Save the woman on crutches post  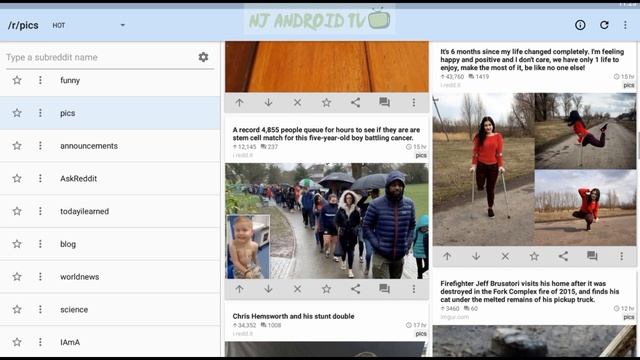tap(534, 256)
